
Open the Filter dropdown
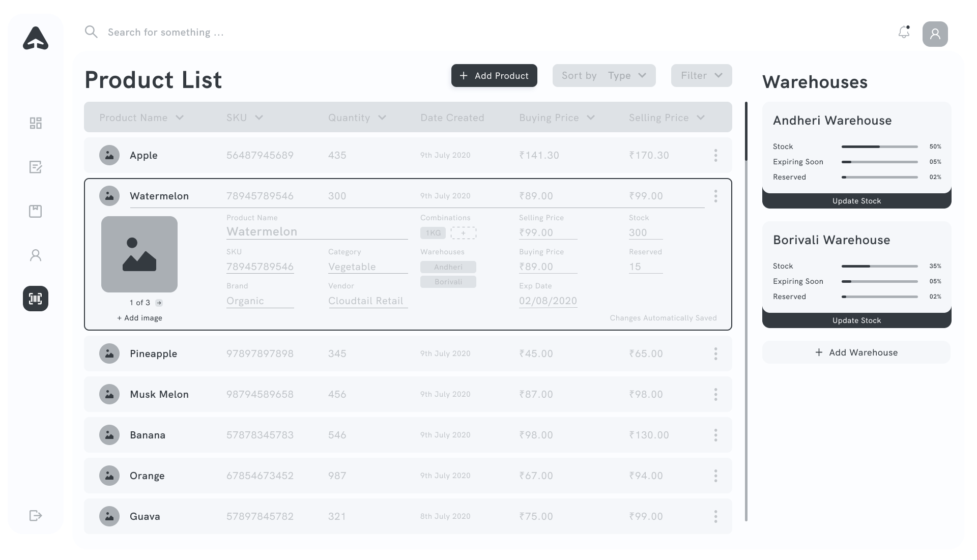tap(701, 75)
